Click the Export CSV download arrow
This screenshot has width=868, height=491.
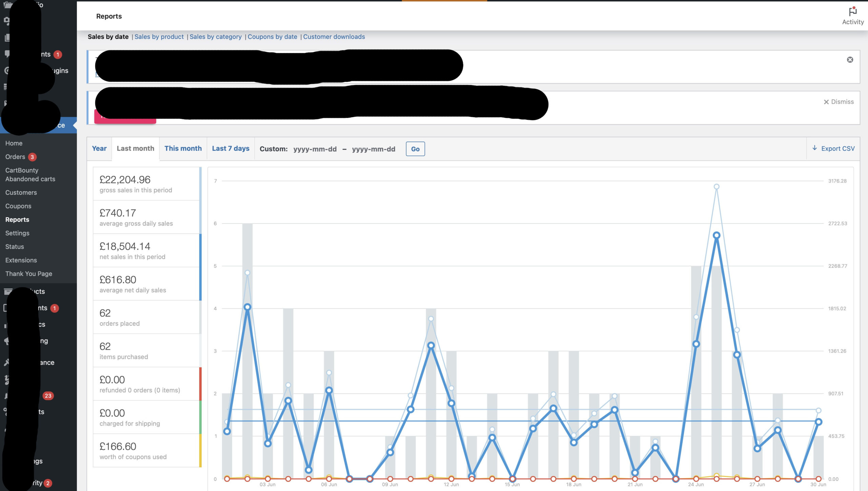point(814,148)
